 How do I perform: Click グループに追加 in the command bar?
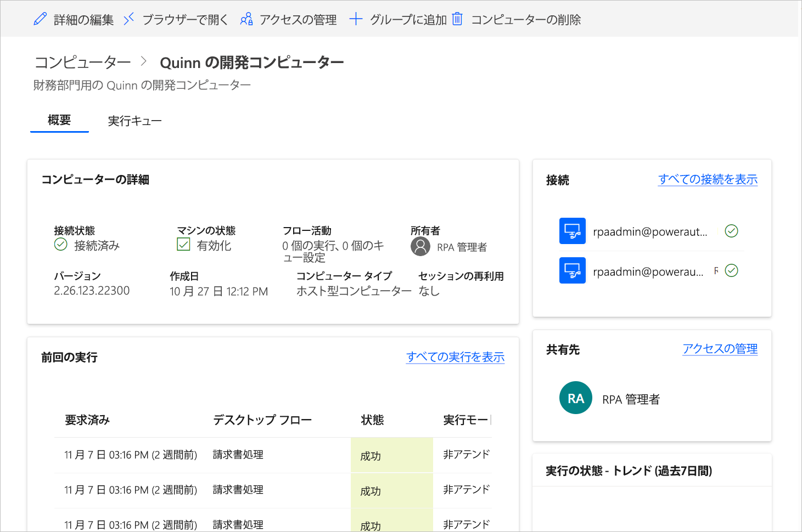tap(408, 20)
